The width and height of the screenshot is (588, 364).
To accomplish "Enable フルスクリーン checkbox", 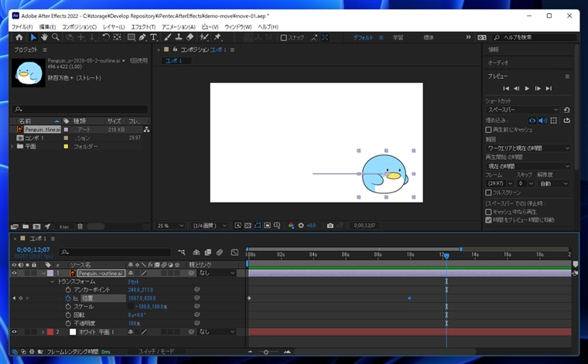I will pyautogui.click(x=488, y=192).
